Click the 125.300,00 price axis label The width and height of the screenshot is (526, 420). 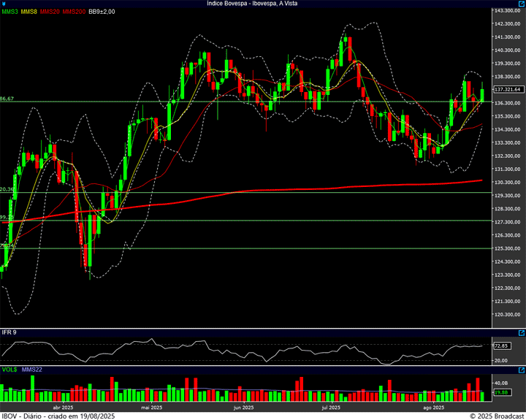[507, 249]
